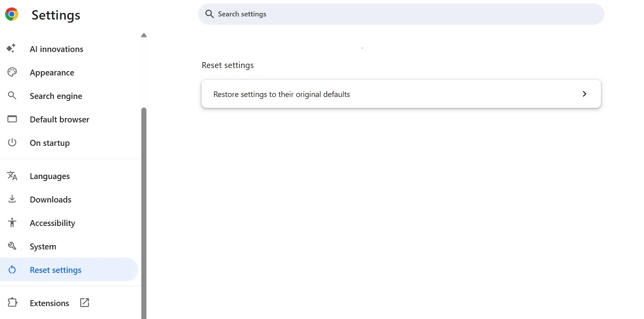Select the Downloads arrow icon
This screenshot has width=644, height=319.
pos(12,199)
